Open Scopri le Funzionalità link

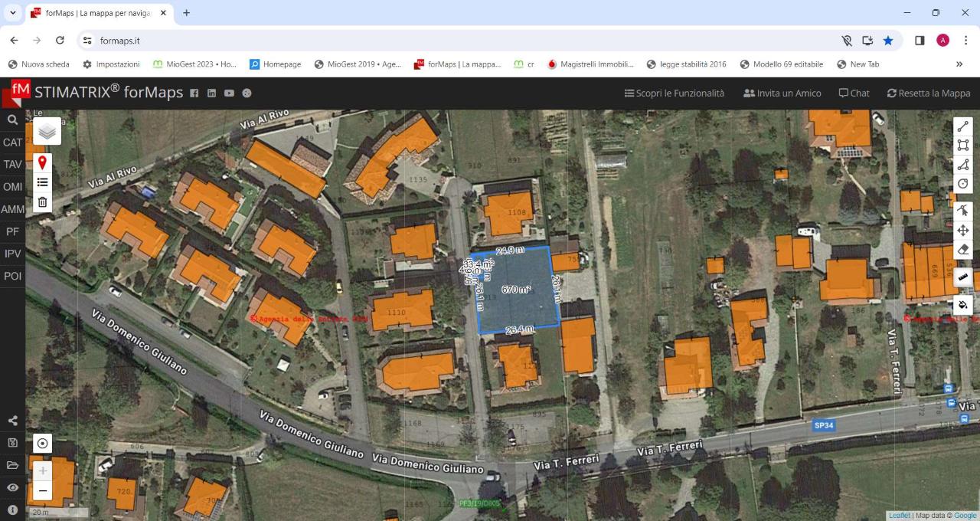pyautogui.click(x=675, y=93)
